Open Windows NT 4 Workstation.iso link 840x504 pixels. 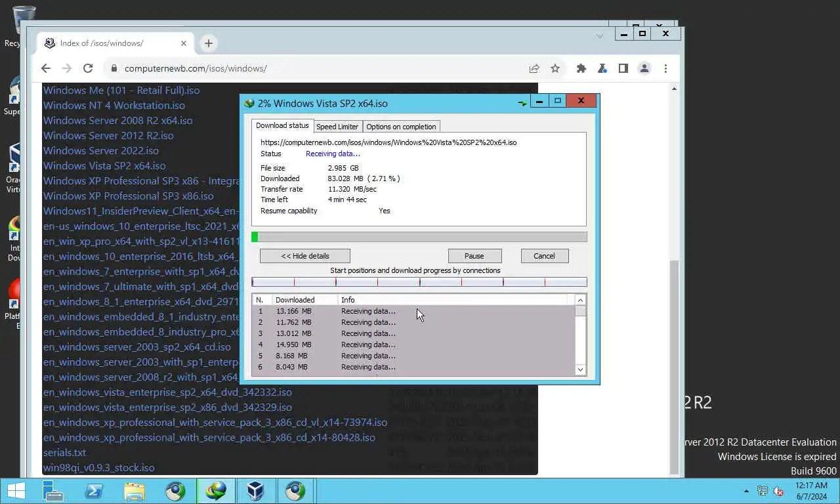pyautogui.click(x=114, y=106)
